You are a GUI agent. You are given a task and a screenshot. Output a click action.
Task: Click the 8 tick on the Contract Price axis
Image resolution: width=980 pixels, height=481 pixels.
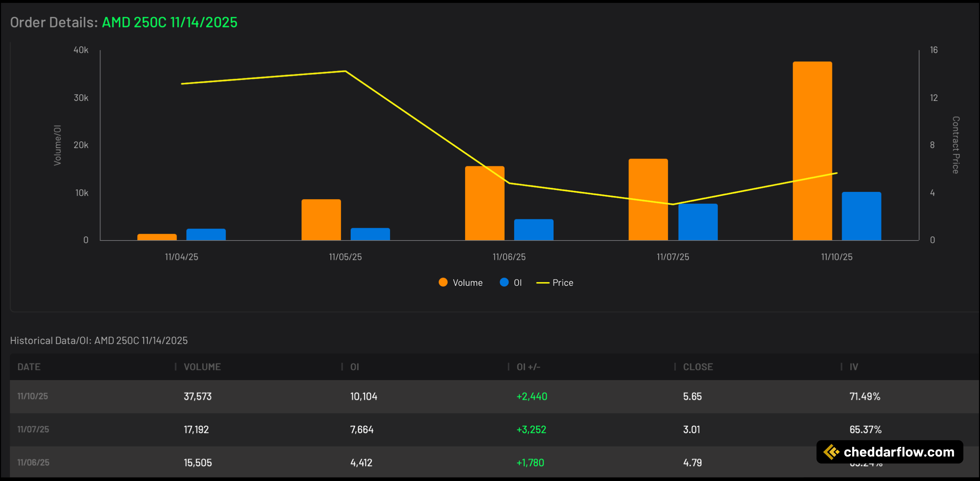[x=932, y=145]
